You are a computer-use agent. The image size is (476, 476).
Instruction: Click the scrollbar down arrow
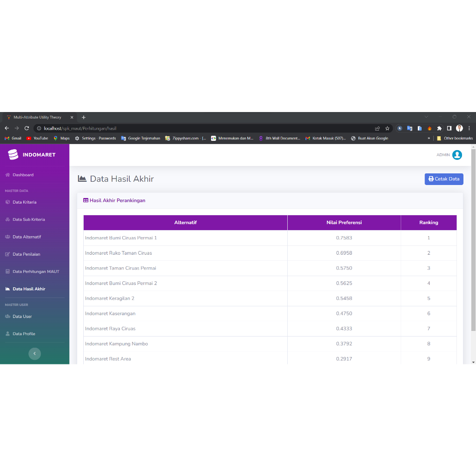(x=473, y=362)
